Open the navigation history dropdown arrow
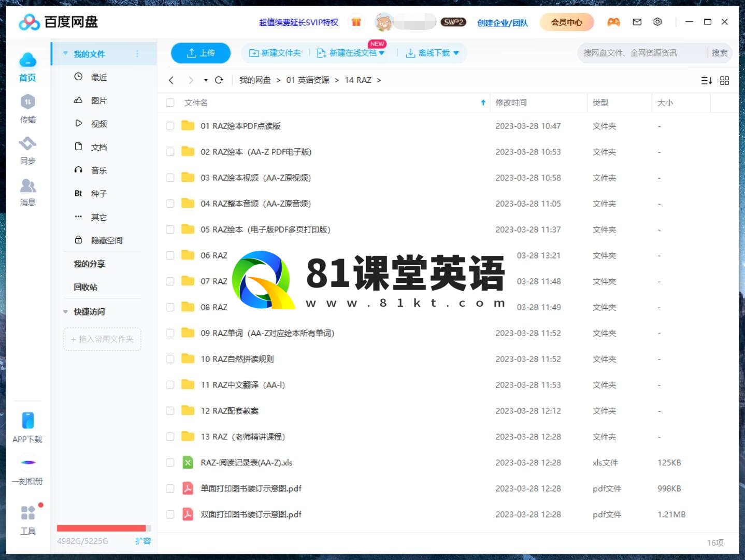This screenshot has height=560, width=745. pos(206,80)
